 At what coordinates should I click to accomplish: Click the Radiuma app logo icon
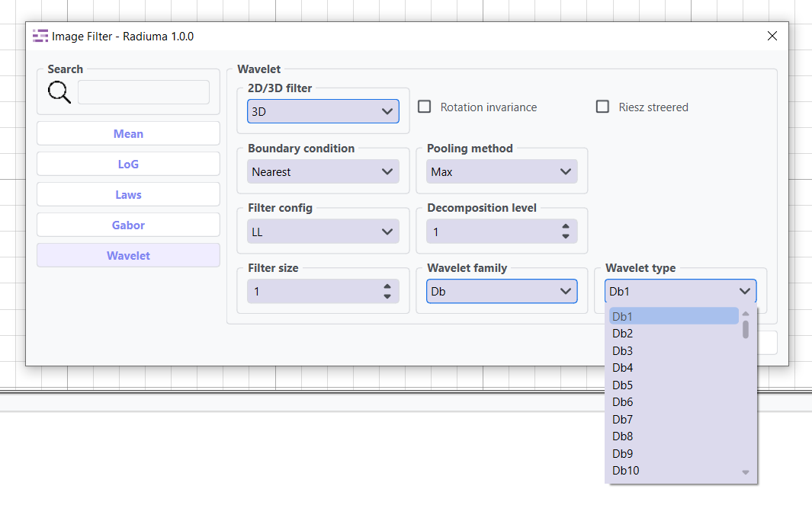coord(40,37)
